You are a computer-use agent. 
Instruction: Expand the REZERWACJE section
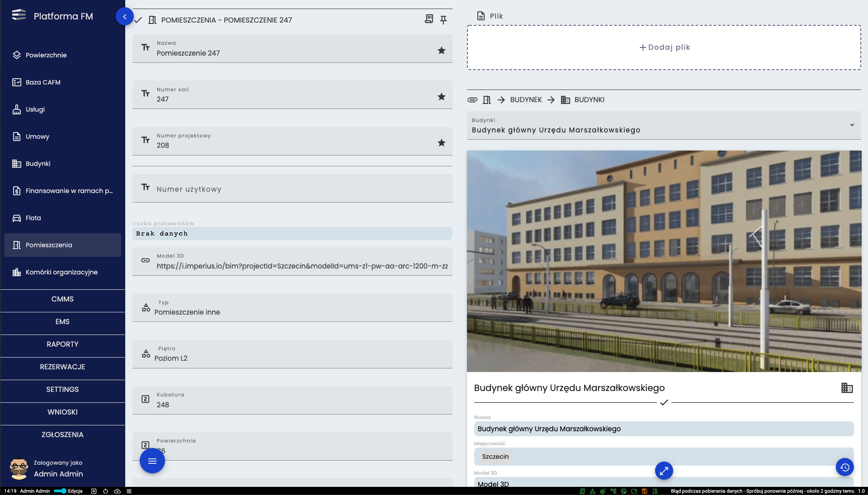pyautogui.click(x=62, y=367)
